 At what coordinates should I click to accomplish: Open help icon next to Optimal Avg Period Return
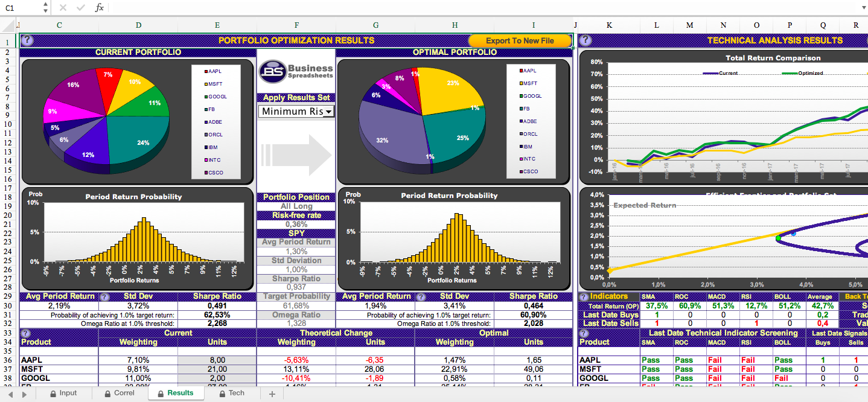[x=421, y=297]
